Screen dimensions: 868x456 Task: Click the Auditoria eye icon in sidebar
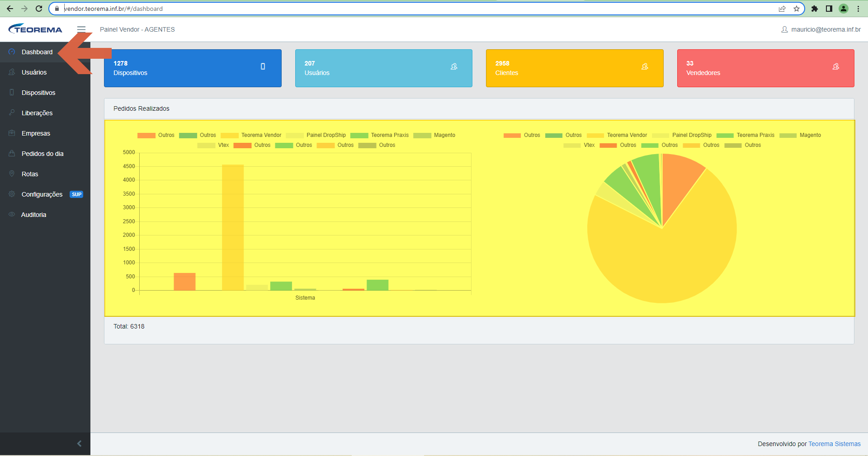tap(12, 215)
